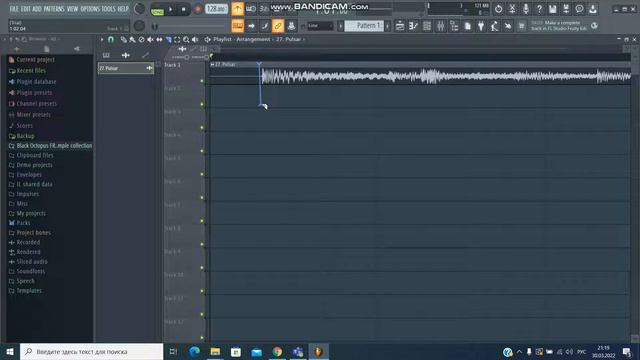Click the microphone audio recording icon
This screenshot has width=640, height=360.
[x=526, y=9]
